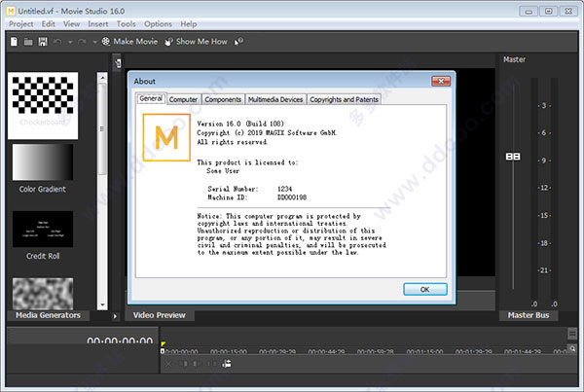Click the timecode display 00:00:00:00
The height and width of the screenshot is (392, 584).
pos(120,340)
